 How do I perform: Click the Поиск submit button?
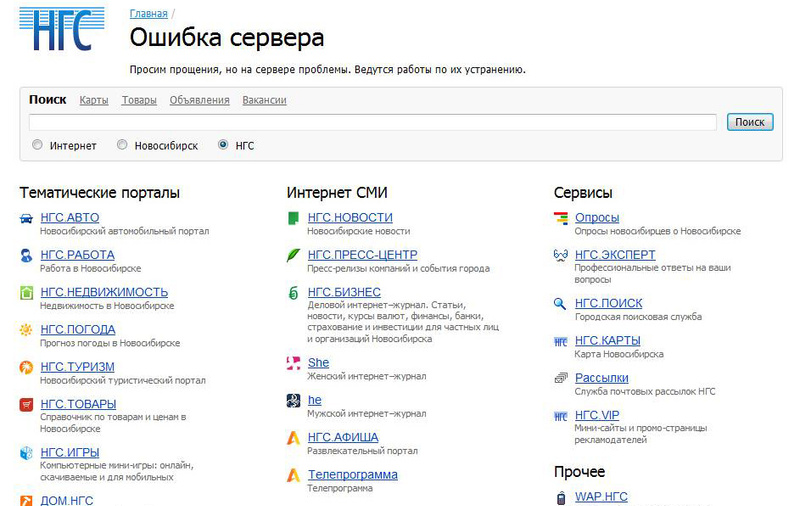[x=750, y=122]
